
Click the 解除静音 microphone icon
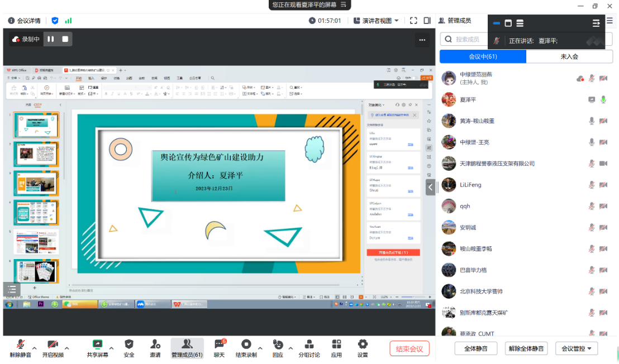point(21,344)
